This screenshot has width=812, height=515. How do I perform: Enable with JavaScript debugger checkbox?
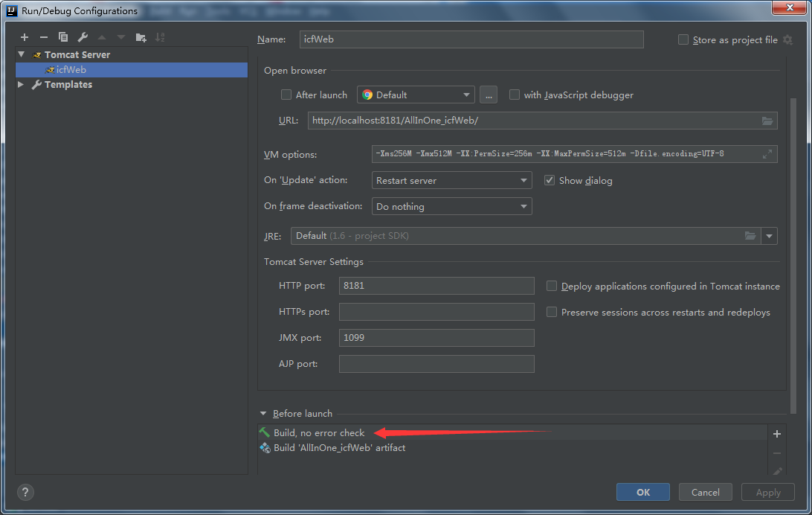point(515,95)
